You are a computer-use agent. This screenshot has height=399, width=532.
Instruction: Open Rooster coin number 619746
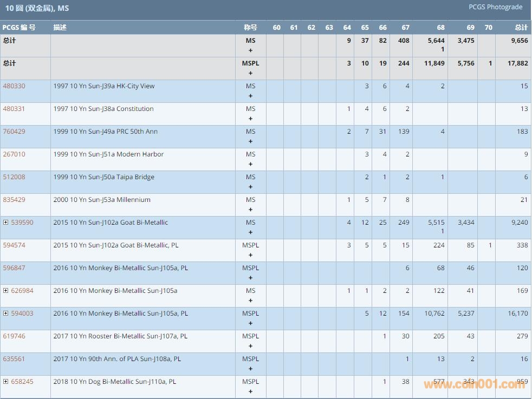click(x=14, y=336)
